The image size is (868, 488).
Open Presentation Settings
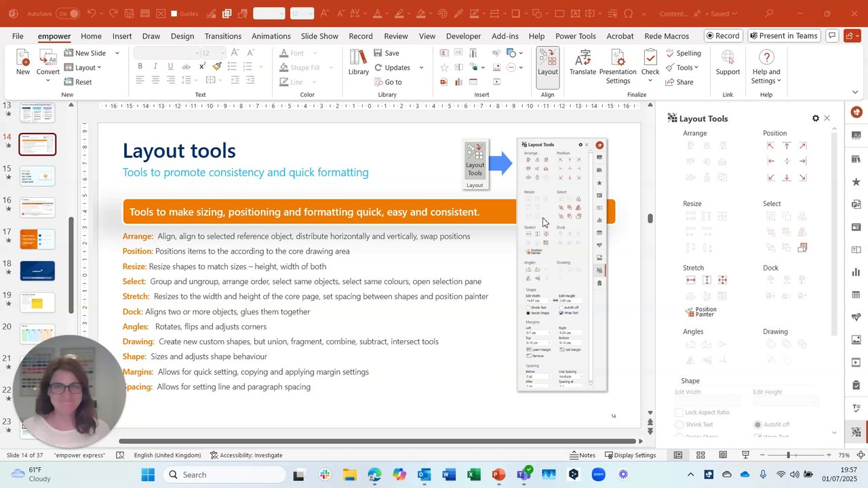point(618,66)
